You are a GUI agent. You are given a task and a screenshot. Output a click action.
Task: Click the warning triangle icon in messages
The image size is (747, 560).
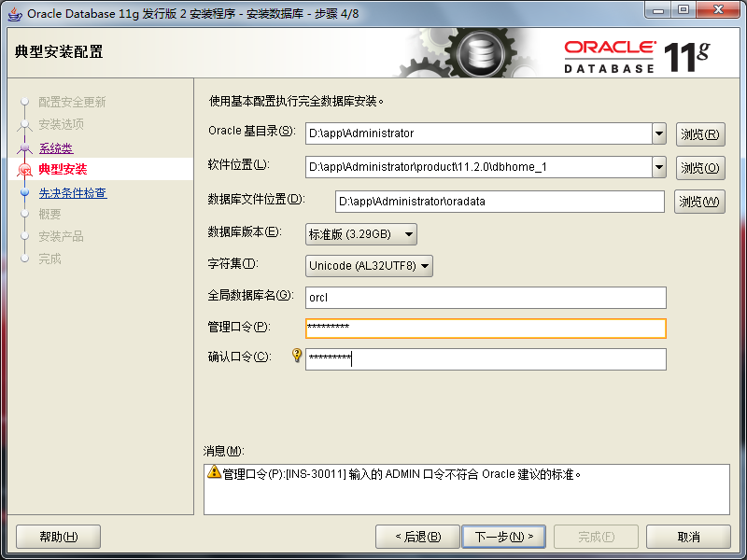point(215,472)
